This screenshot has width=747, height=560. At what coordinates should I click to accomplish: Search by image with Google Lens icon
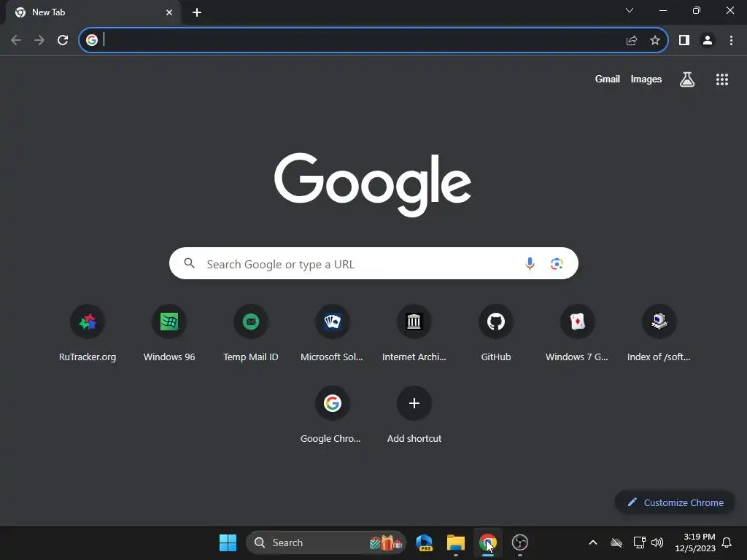coord(557,263)
